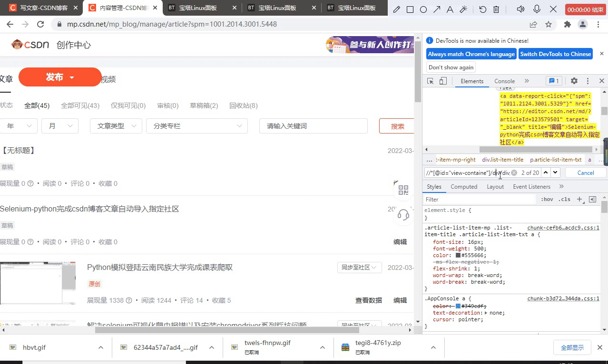The image size is (608, 364).
Task: Select the arrow drawing tool in recorder toolbar
Action: pyautogui.click(x=437, y=10)
